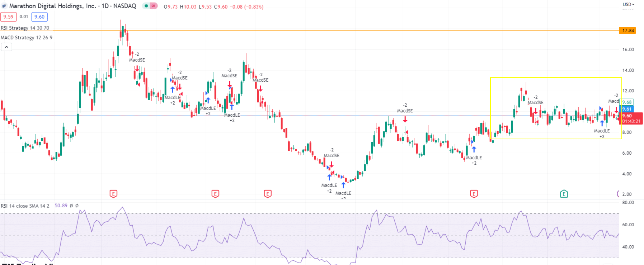The image size is (644, 265).
Task: Click the leftmost red E earnings marker
Action: pyautogui.click(x=113, y=194)
